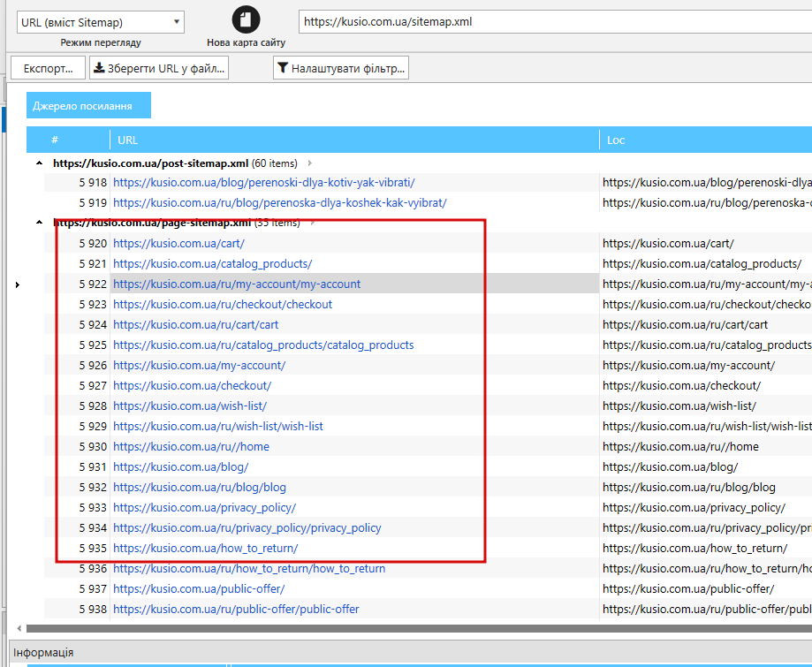
Task: Open the kusio.com.ua/ru//home link
Action: tap(191, 446)
